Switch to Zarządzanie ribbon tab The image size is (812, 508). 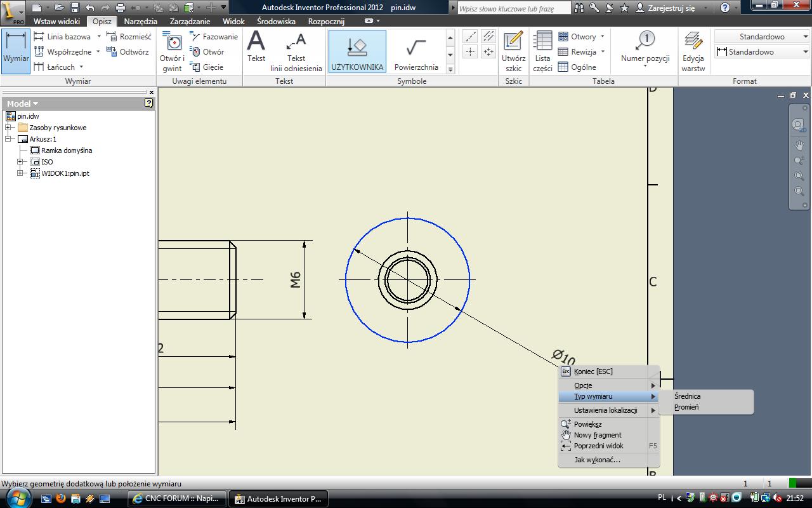point(189,22)
